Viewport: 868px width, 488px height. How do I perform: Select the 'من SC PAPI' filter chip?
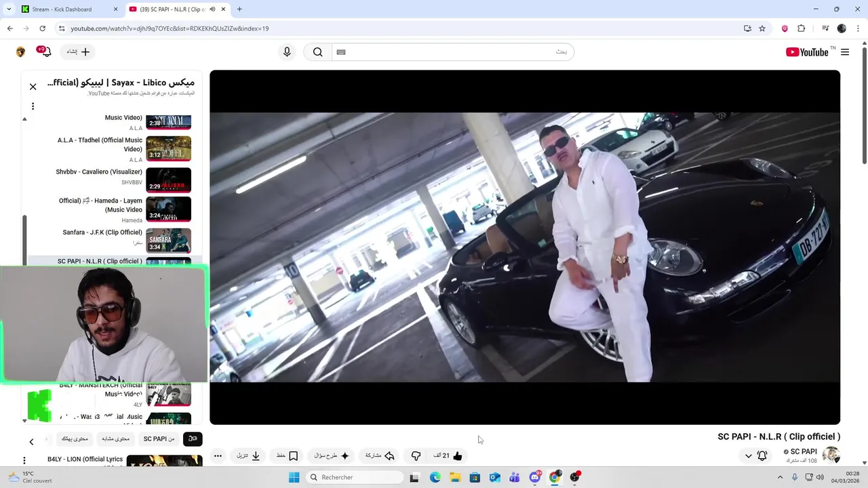click(x=159, y=439)
